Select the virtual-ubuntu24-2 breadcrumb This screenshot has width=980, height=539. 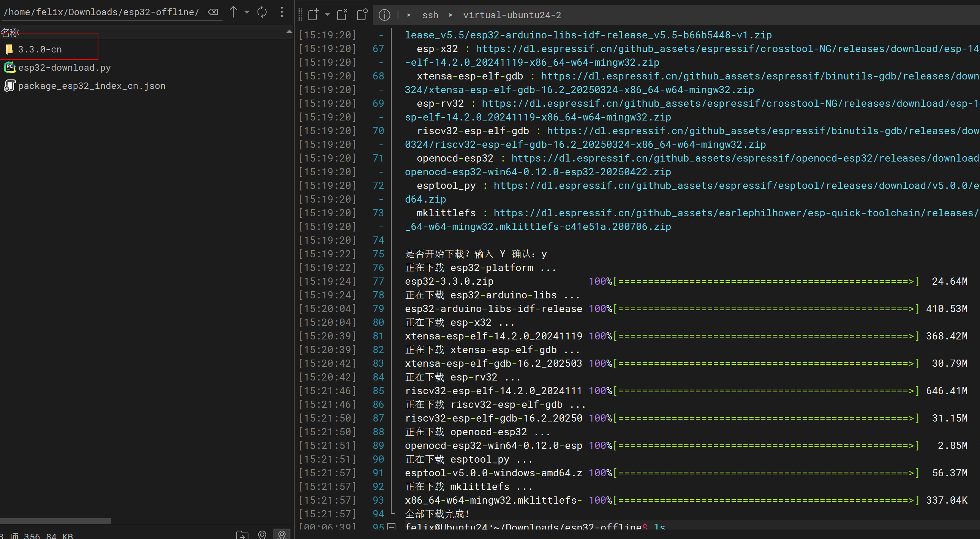(x=512, y=15)
